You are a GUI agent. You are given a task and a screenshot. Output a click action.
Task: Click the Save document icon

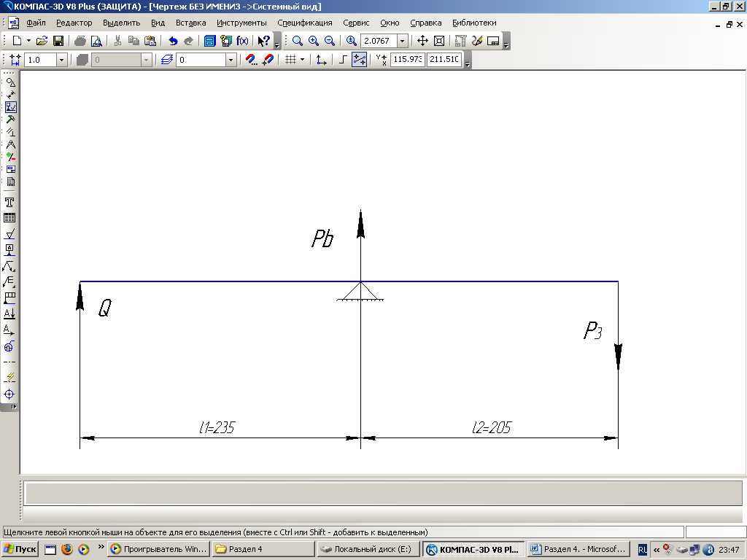(x=58, y=41)
